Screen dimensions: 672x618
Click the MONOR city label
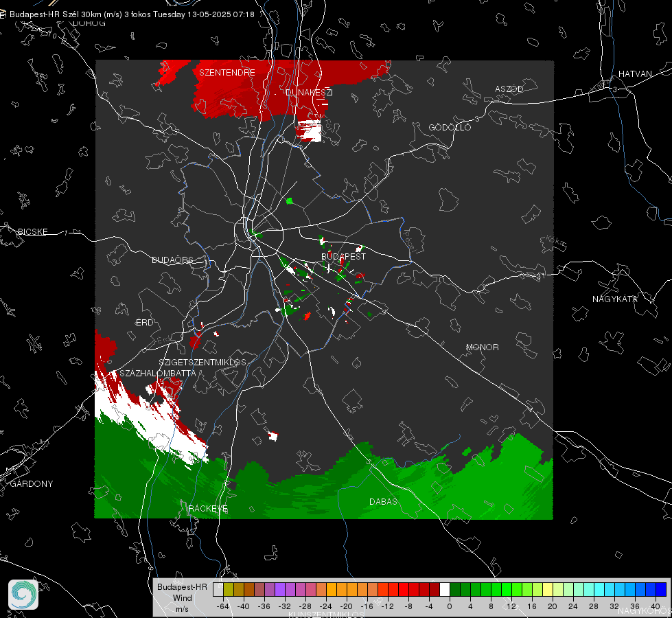pyautogui.click(x=482, y=347)
